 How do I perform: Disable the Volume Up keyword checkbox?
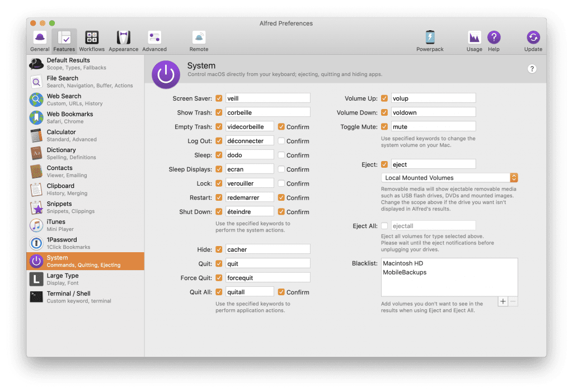point(384,98)
